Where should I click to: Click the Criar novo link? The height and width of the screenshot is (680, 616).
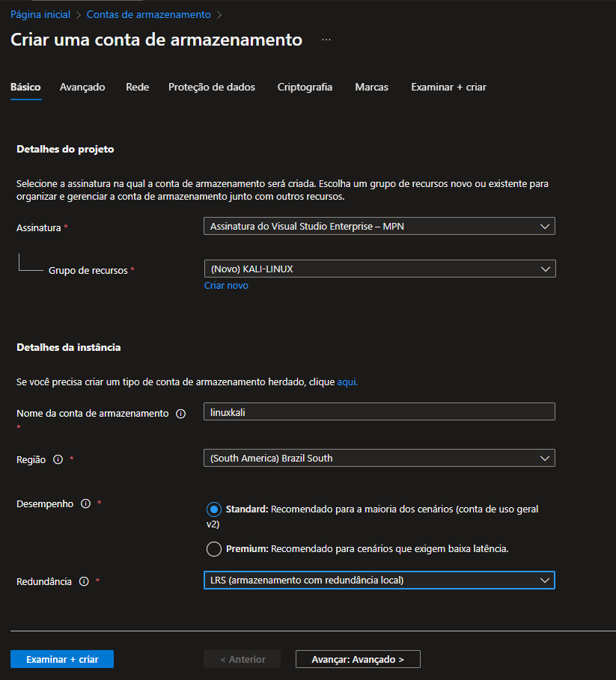click(x=226, y=286)
